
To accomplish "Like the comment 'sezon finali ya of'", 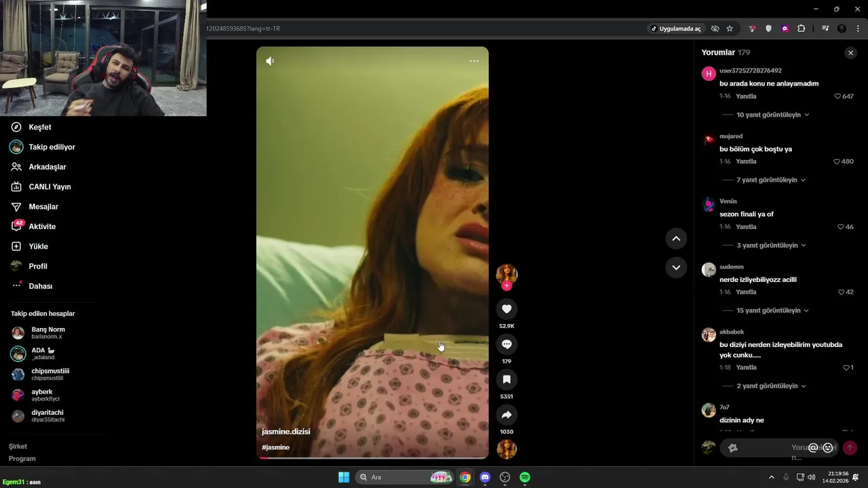I will [841, 227].
